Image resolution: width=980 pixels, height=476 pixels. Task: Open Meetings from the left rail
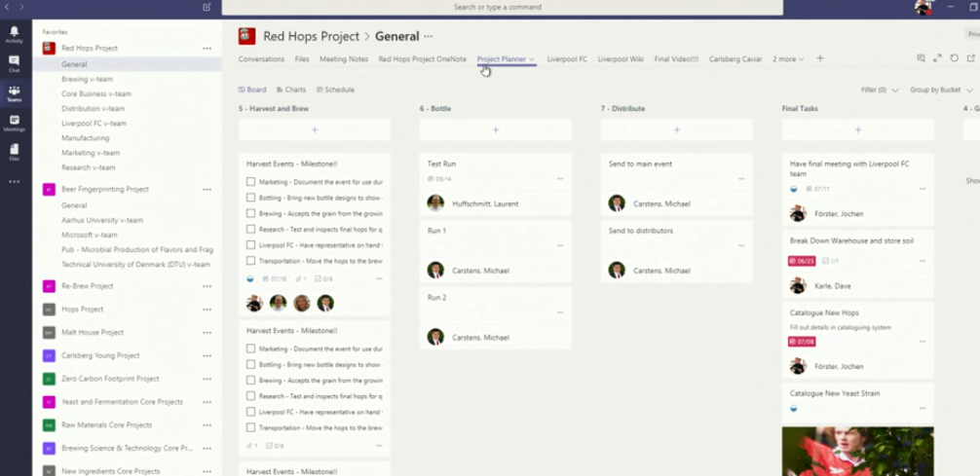pos(14,123)
